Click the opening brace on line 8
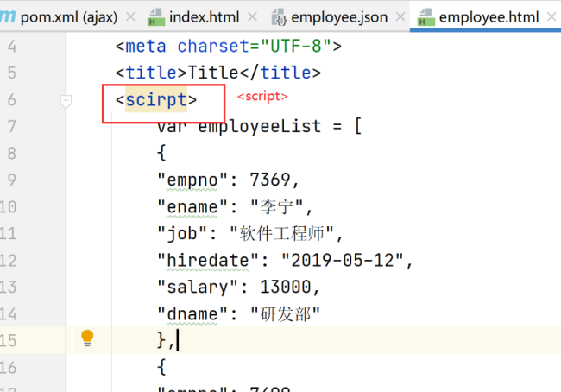Screen dimensions: 561x392 click(x=161, y=153)
